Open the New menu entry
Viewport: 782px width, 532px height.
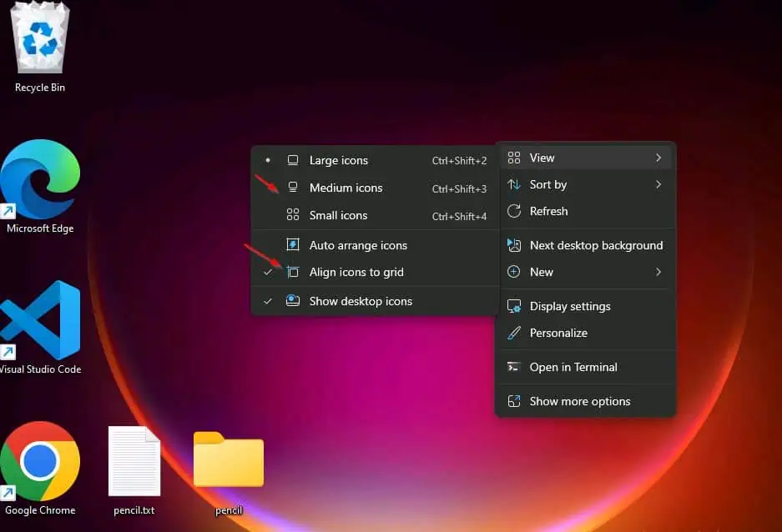pos(586,272)
